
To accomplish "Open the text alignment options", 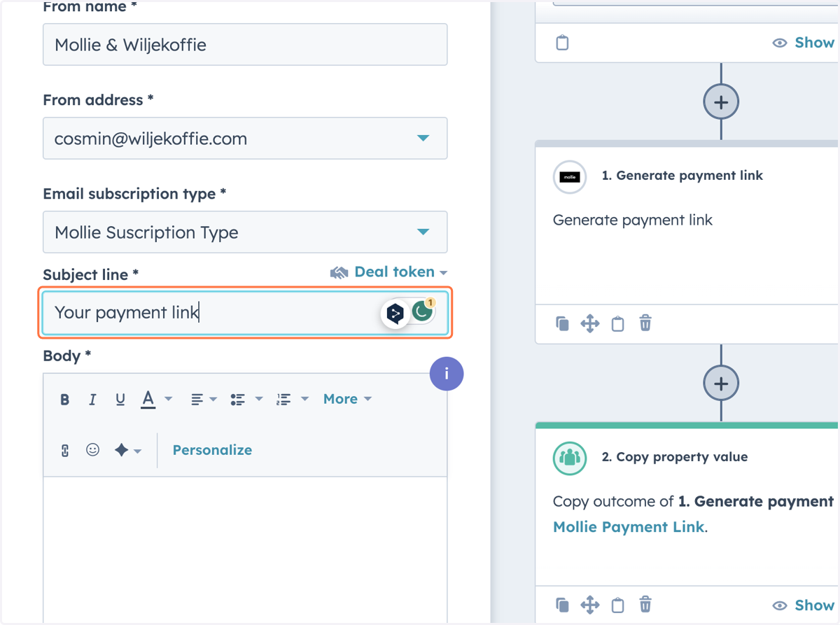I will click(x=204, y=400).
